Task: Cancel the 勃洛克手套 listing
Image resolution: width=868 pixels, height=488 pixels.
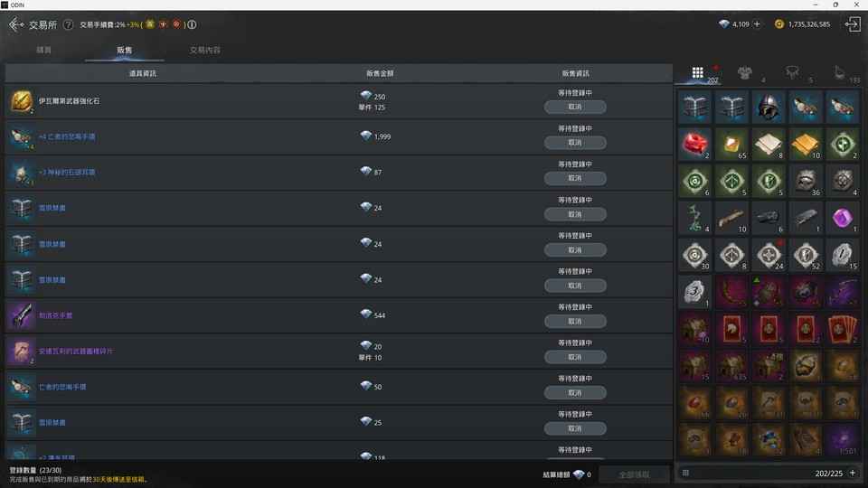Action: click(x=575, y=321)
